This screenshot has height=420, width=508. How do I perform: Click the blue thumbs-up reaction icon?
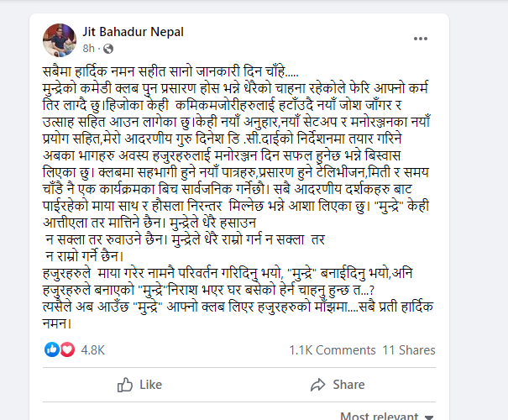[x=52, y=349]
